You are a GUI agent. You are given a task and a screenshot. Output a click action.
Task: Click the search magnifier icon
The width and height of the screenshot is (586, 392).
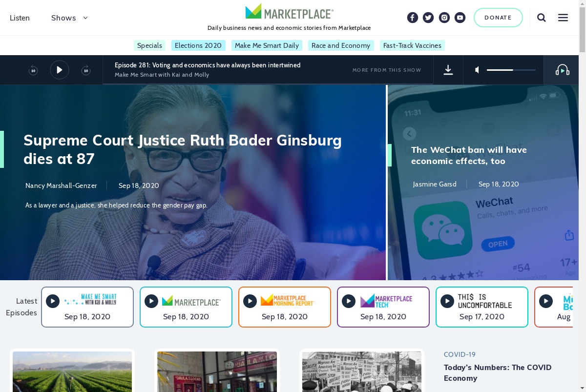click(x=542, y=18)
